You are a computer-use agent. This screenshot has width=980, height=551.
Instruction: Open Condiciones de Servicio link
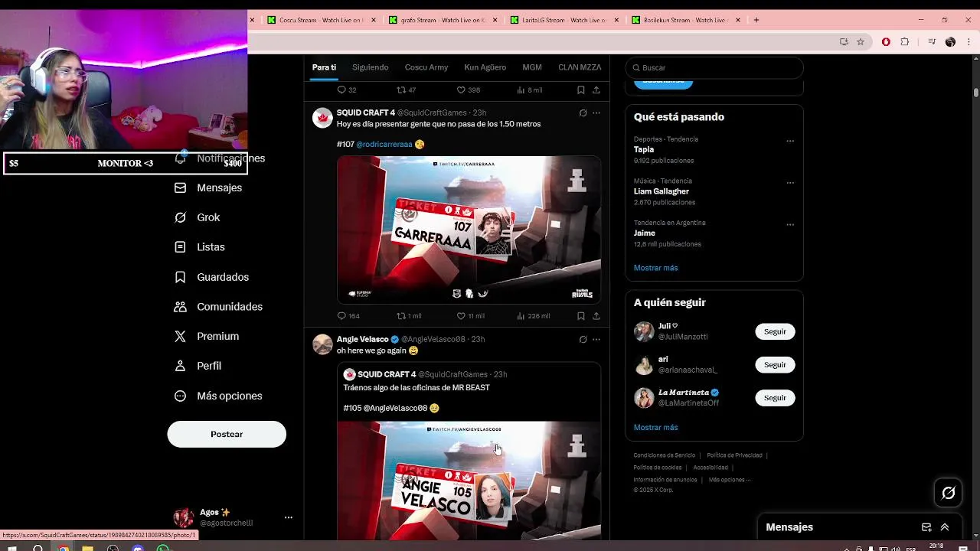pyautogui.click(x=665, y=455)
